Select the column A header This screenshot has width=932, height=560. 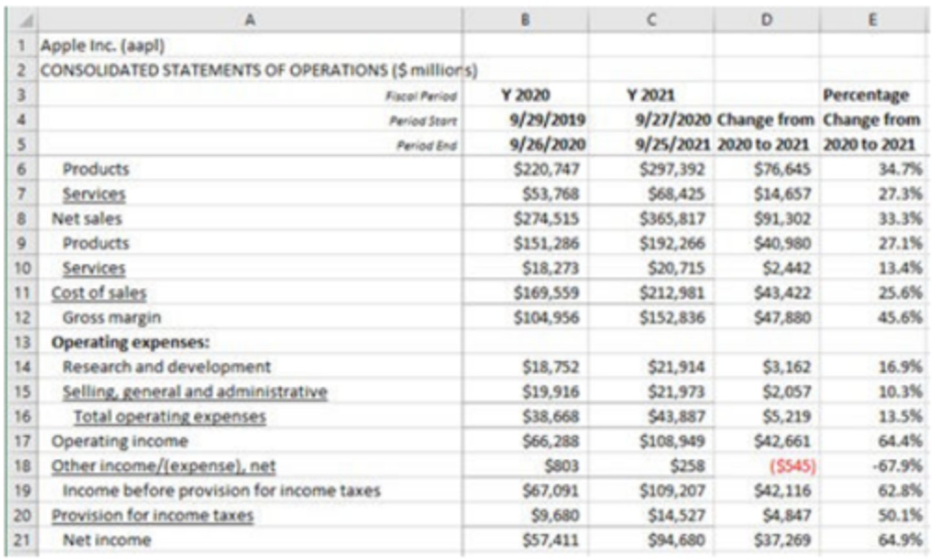click(250, 20)
